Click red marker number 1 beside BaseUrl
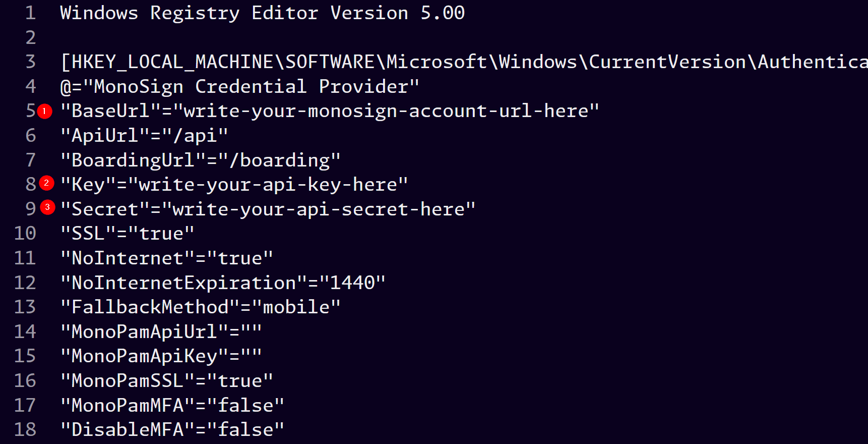Screen dimensions: 868x444 44,111
